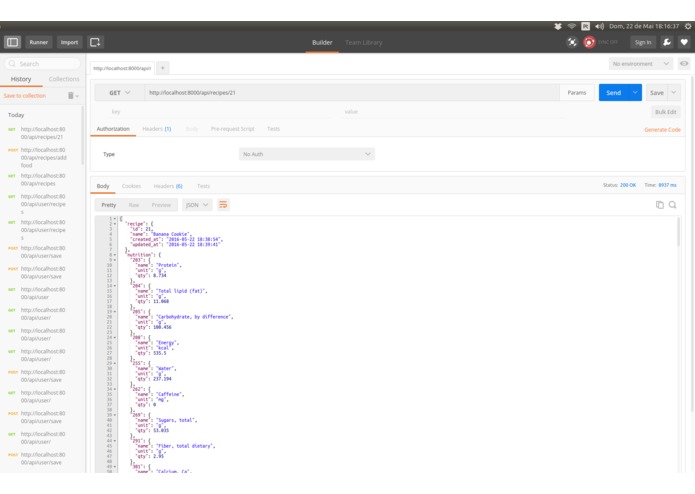The width and height of the screenshot is (695, 494).
Task: Select the request Headers (1) tab
Action: [x=156, y=129]
